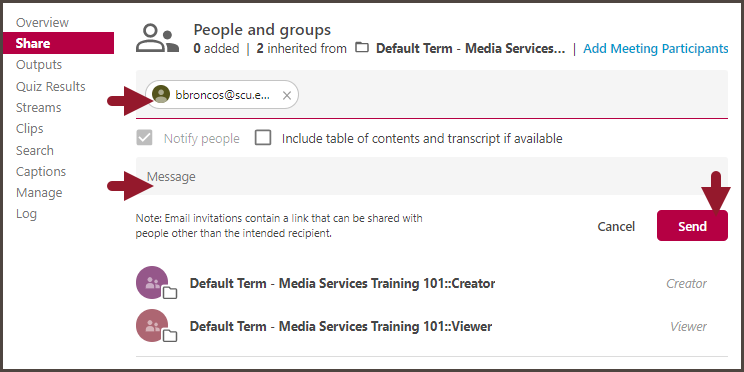Click the Creator group avatar icon
This screenshot has width=744, height=372.
coord(152,283)
